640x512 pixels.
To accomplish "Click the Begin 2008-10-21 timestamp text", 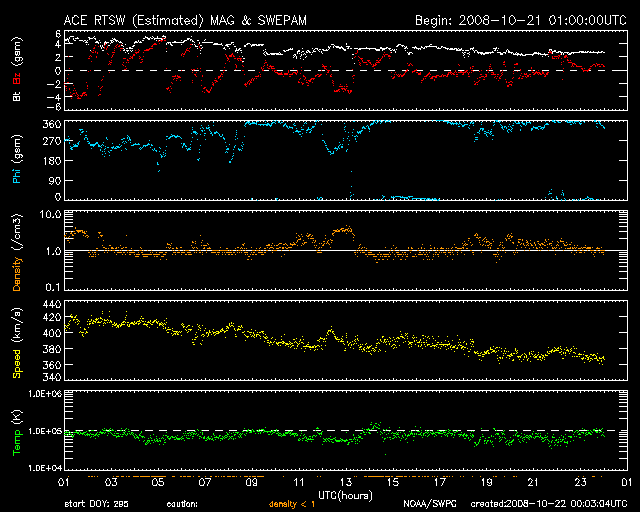I will [518, 20].
